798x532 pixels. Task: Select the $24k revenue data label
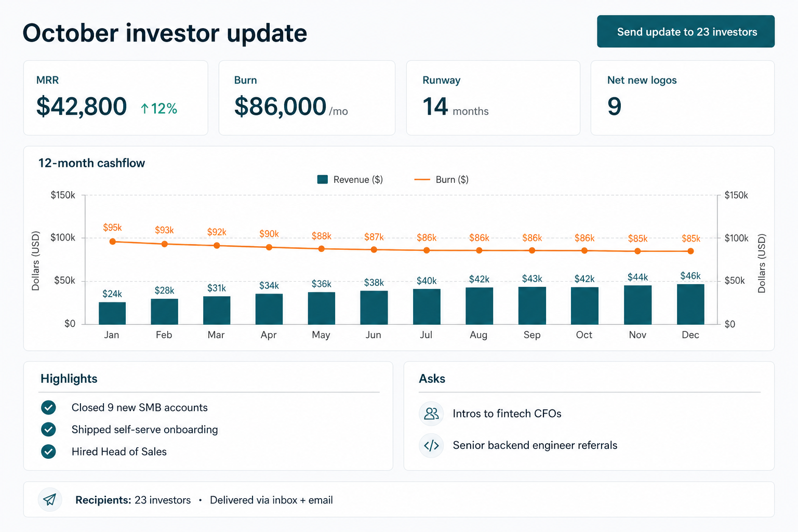pos(112,294)
